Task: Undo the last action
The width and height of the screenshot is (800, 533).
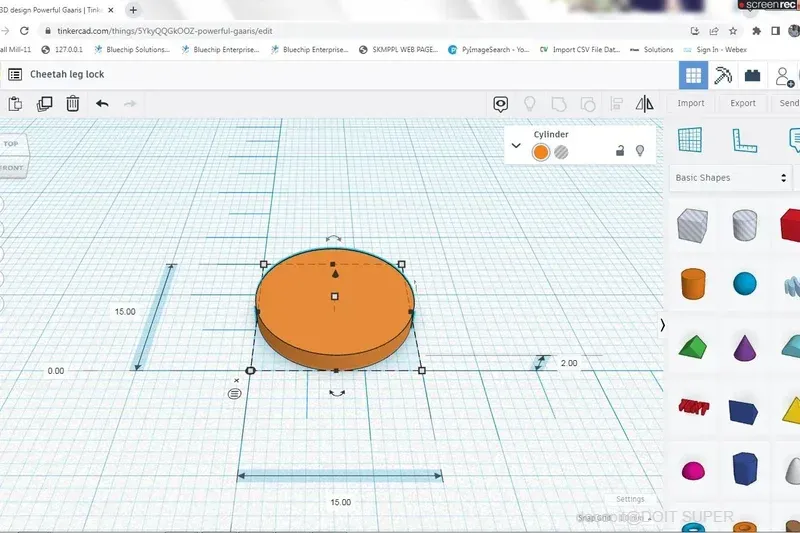Action: click(102, 104)
